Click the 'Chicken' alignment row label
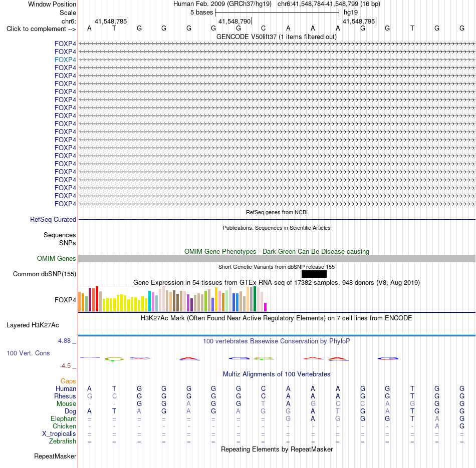This screenshot has height=468, width=476. coord(64,426)
